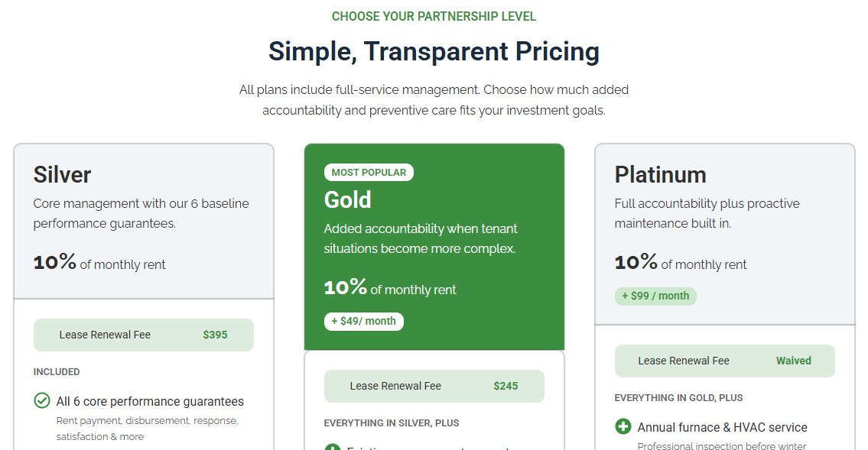Click the Platinum Lease Renewal Fee Waived row

724,361
